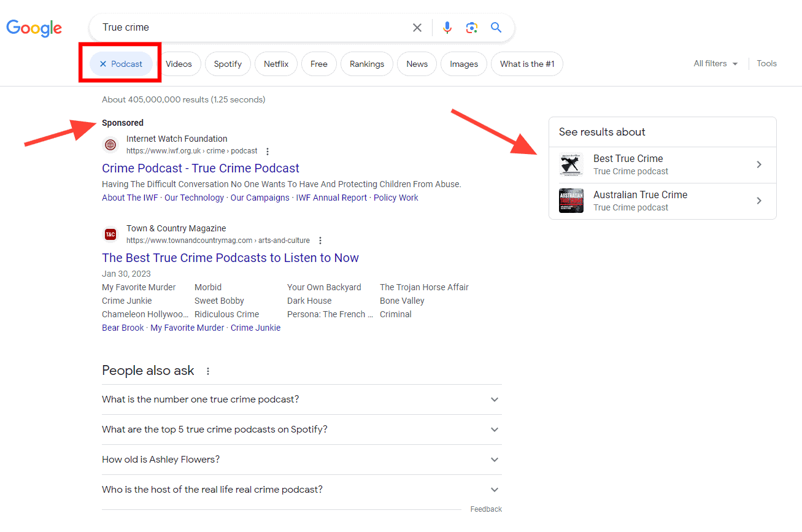Open blue My Favorite Murder link
The height and width of the screenshot is (532, 802).
click(187, 328)
